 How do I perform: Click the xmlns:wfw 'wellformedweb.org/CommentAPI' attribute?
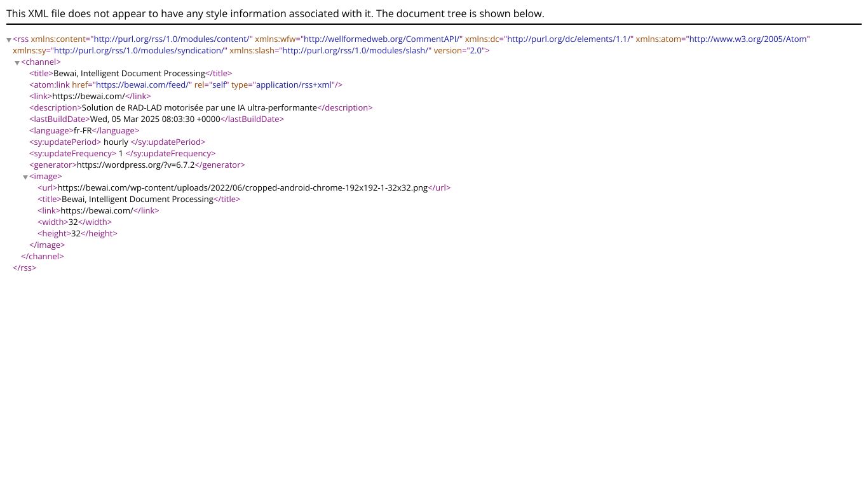tap(358, 39)
